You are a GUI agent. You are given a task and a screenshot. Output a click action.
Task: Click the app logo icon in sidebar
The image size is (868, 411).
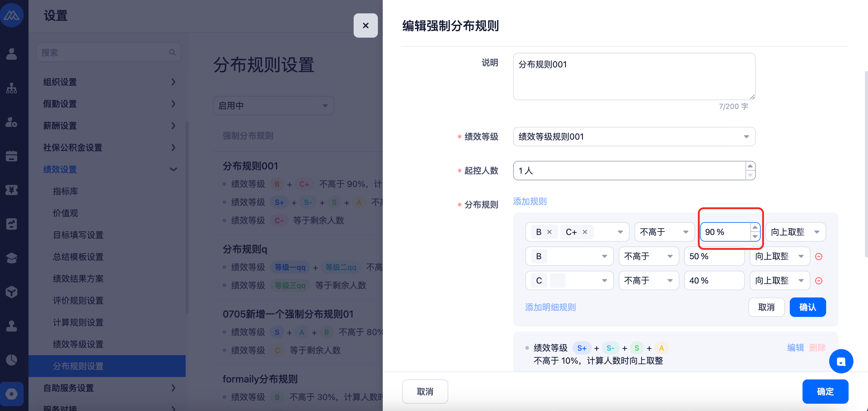pyautogui.click(x=12, y=15)
